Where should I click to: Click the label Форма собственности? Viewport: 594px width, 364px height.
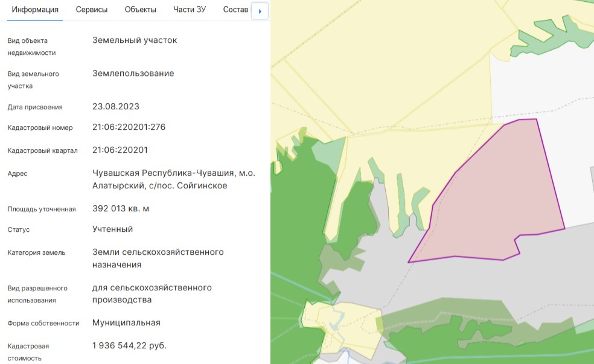[x=43, y=323]
